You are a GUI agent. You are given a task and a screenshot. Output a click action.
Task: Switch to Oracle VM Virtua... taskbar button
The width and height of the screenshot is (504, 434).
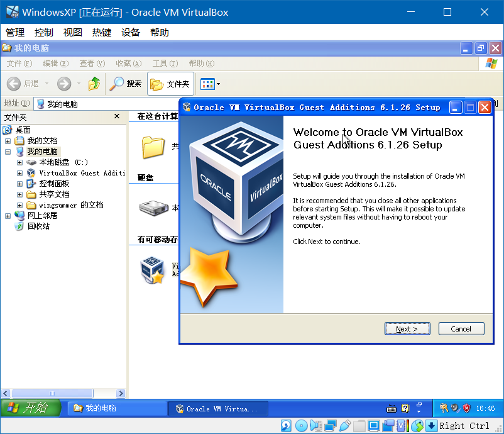tap(218, 409)
